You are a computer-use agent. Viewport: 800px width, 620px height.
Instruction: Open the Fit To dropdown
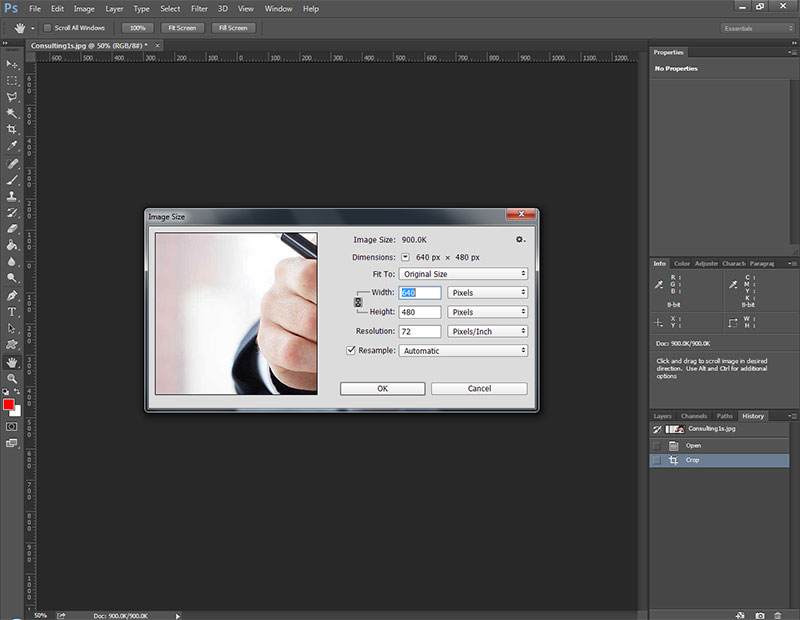click(463, 274)
